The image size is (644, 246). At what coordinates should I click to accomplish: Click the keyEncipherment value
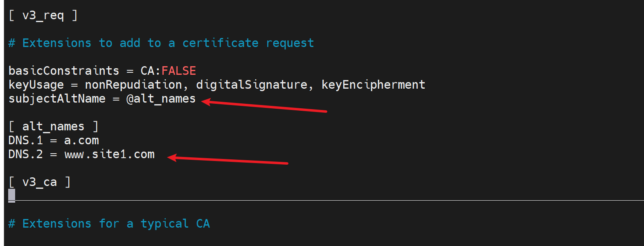tap(373, 85)
